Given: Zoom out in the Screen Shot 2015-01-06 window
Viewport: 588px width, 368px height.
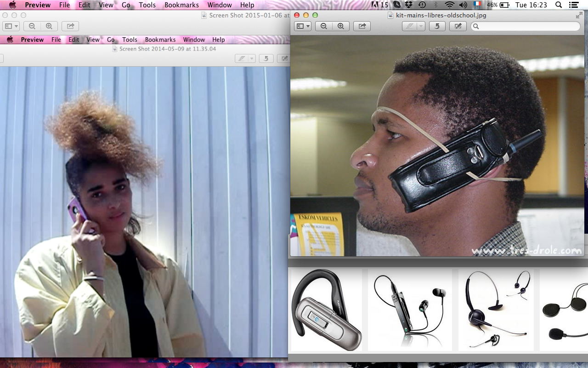Looking at the screenshot, I should click(32, 26).
